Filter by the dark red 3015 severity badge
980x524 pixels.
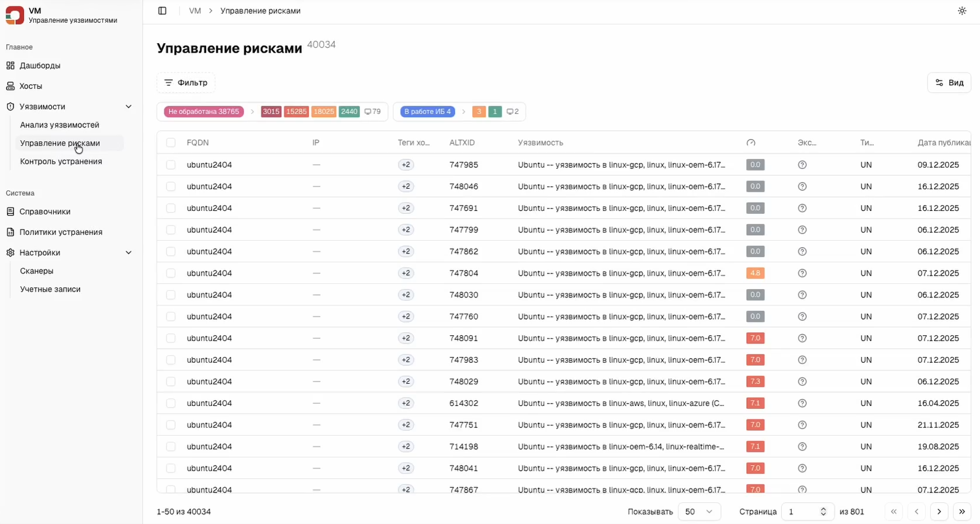point(271,112)
